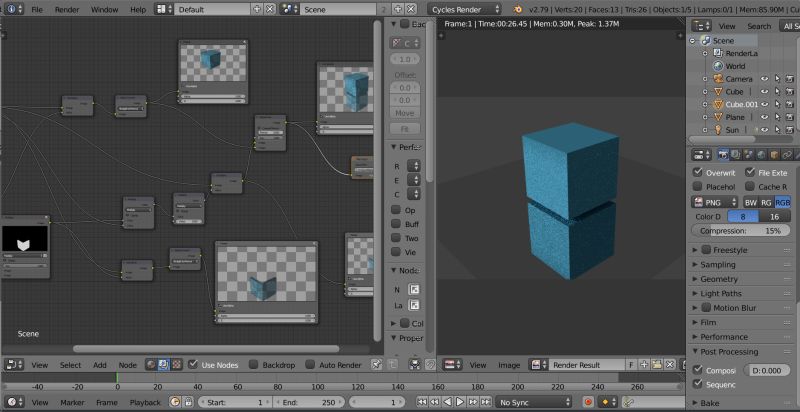Image resolution: width=800 pixels, height=412 pixels.
Task: Click the backdrop Move button
Action: tap(405, 113)
